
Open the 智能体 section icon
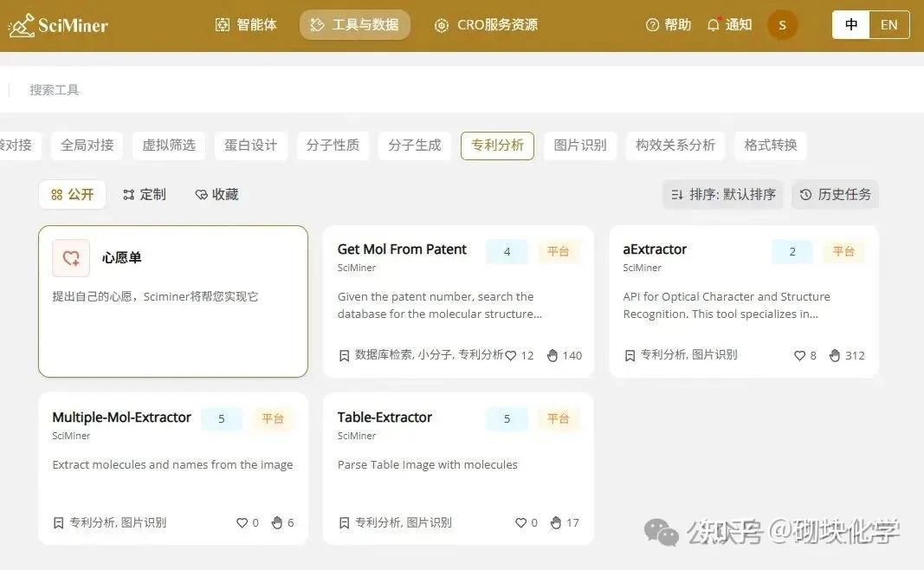click(x=223, y=24)
